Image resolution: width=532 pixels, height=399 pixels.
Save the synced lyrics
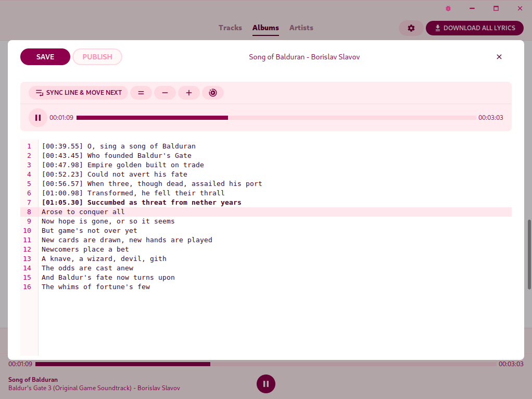(x=45, y=57)
